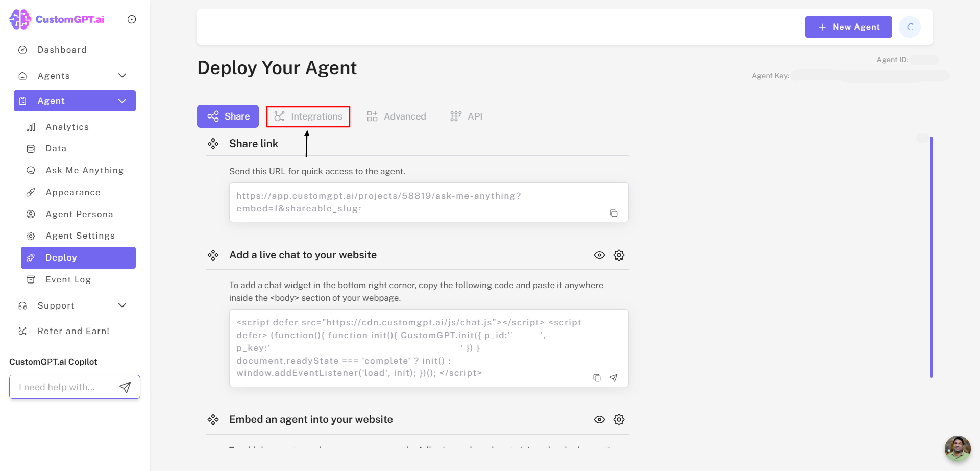Select the Agent menu item
980x471 pixels.
click(61, 101)
